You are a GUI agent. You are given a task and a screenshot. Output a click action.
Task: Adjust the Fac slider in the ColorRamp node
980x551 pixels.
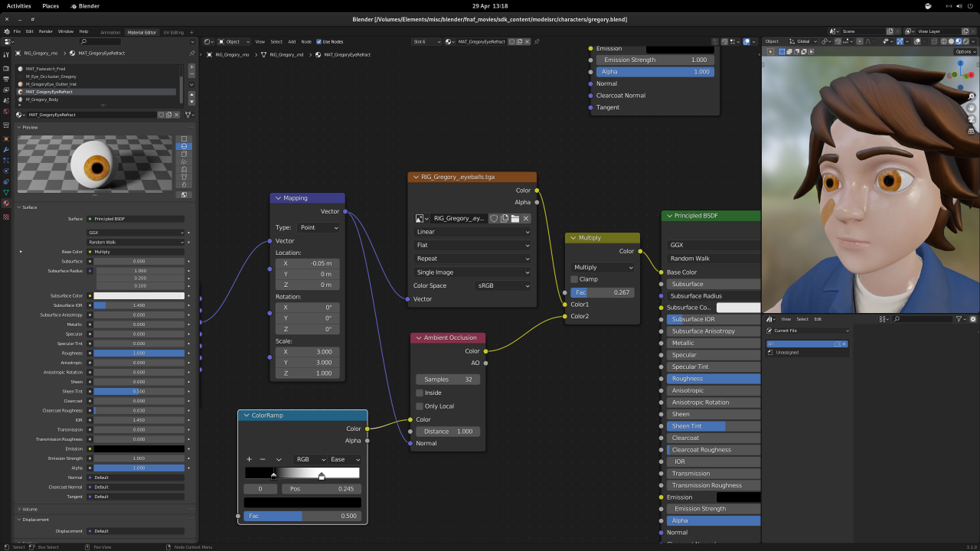(x=302, y=516)
